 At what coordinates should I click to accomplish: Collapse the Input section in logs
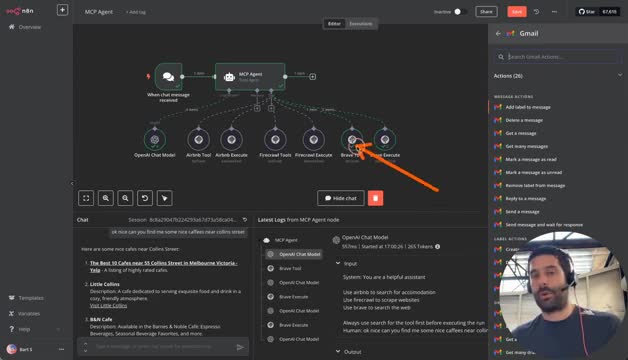coord(338,263)
